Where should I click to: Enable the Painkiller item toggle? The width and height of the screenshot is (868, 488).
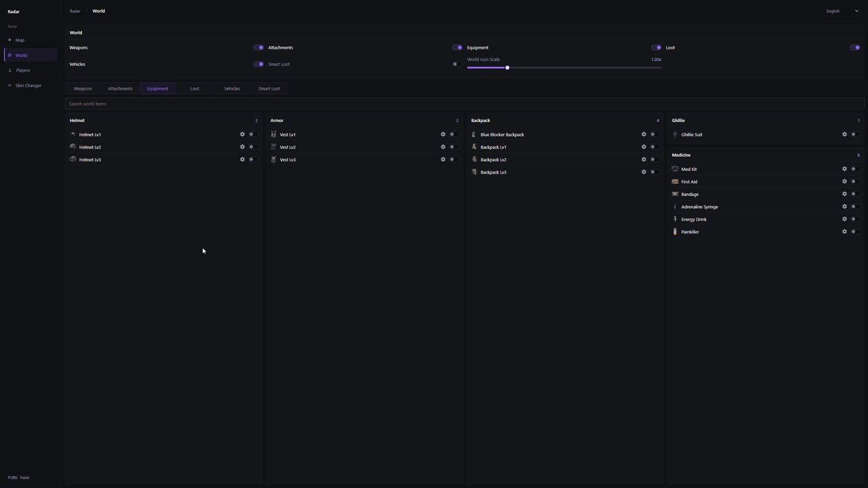855,232
